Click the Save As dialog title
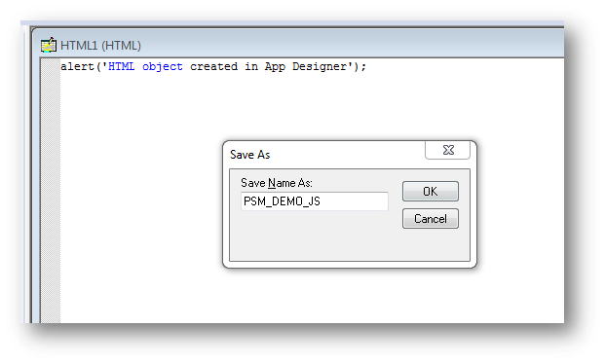 (x=250, y=155)
